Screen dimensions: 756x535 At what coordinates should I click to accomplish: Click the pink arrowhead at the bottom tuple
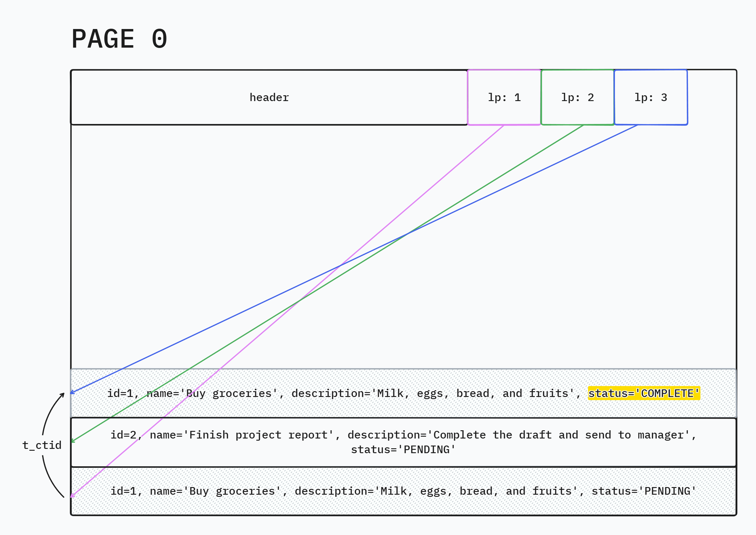[72, 496]
